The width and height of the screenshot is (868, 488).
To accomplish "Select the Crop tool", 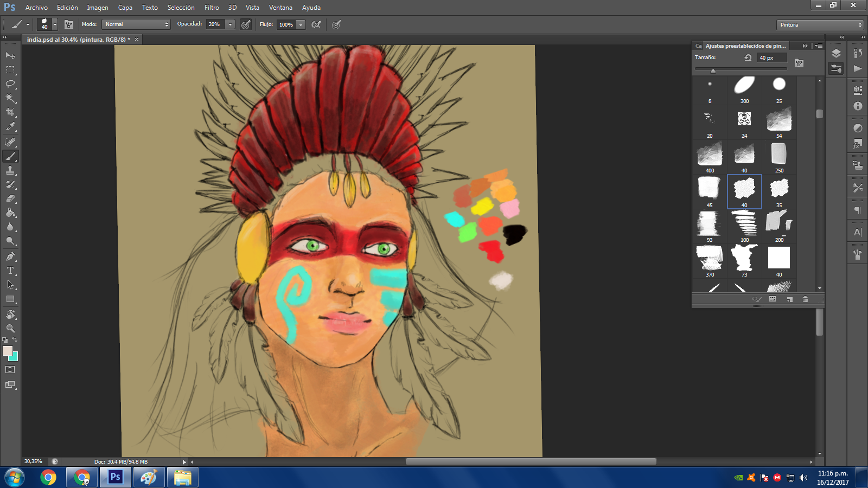I will (10, 112).
